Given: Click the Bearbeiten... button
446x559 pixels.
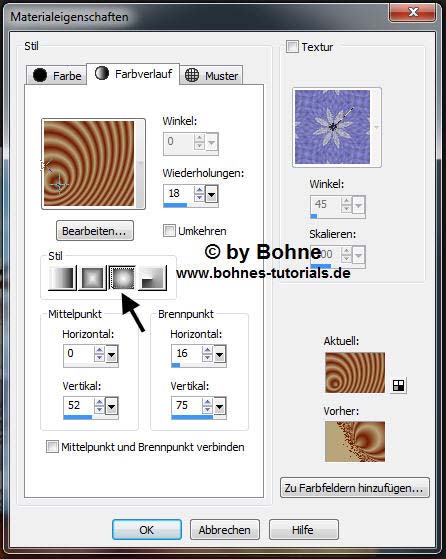Looking at the screenshot, I should click(x=95, y=231).
